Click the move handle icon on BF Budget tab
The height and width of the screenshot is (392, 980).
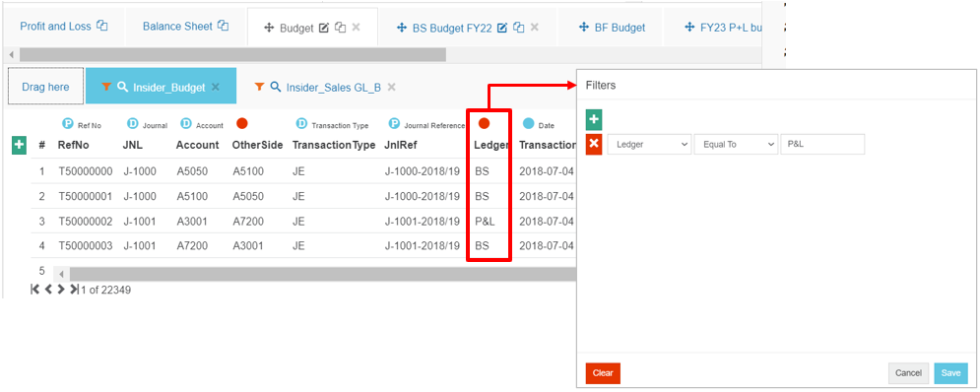click(584, 28)
